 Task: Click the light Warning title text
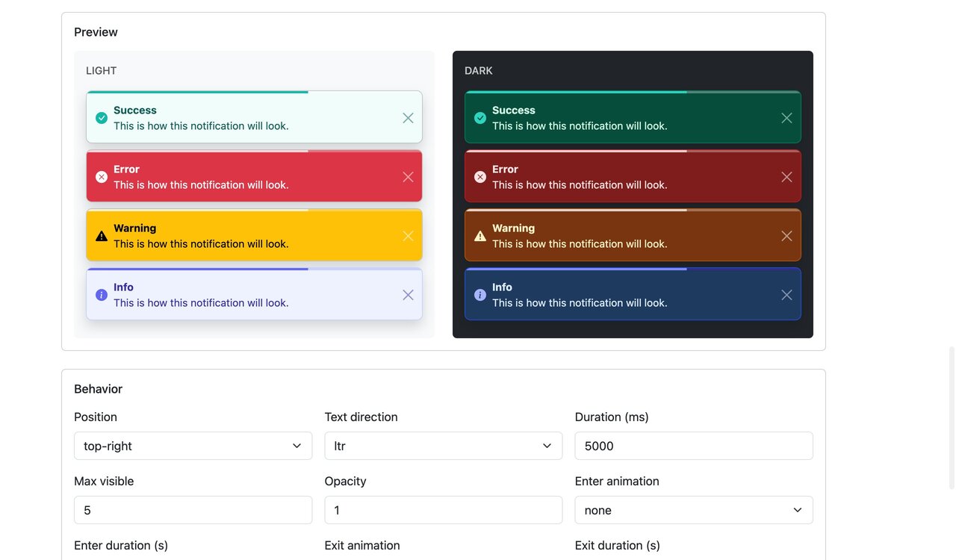135,228
